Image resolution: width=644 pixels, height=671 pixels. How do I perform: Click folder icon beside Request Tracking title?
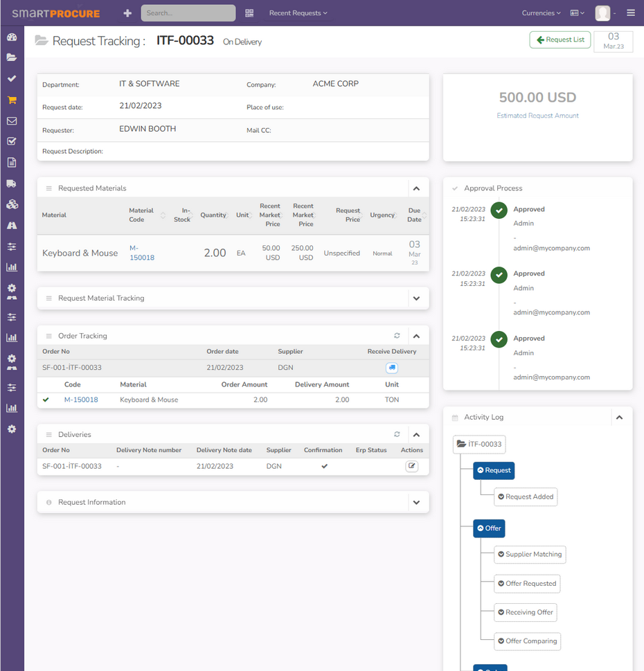click(41, 41)
